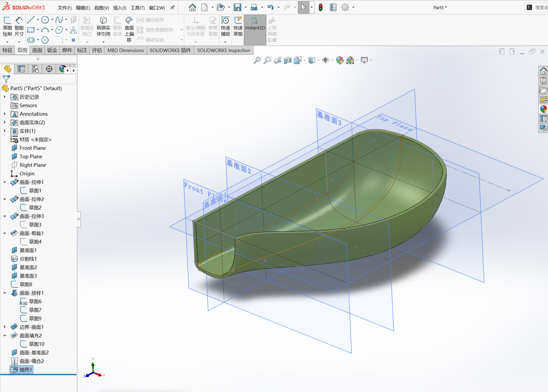Open the Save dropdown arrow

coord(245,7)
